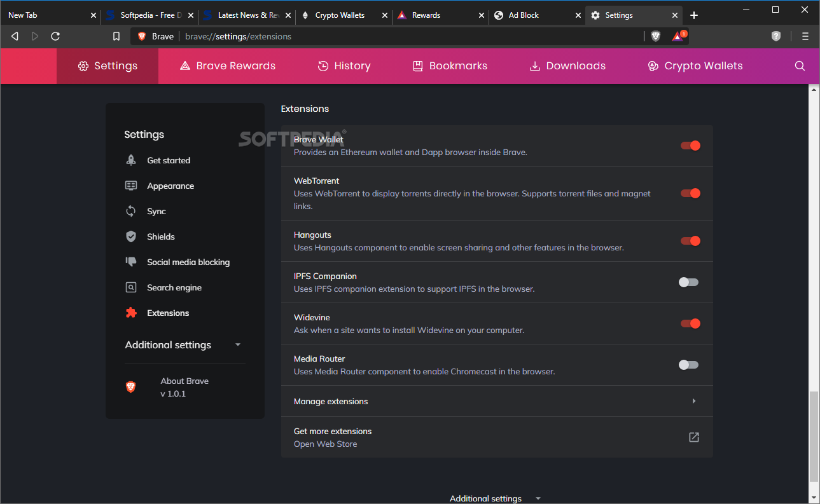Switch to the Rewards browser tab
The height and width of the screenshot is (504, 820).
tap(440, 15)
